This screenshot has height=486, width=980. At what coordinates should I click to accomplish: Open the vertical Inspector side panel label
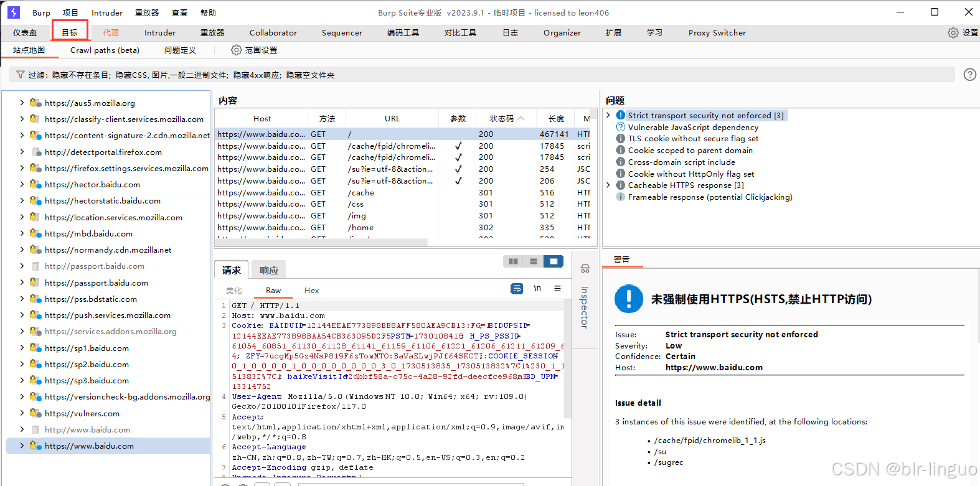point(584,307)
